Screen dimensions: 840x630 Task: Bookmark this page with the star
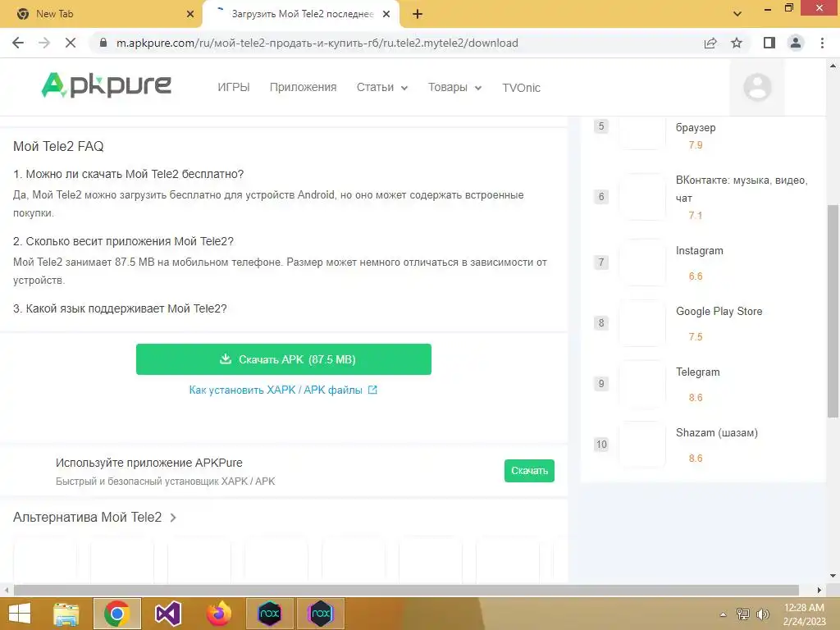737,43
